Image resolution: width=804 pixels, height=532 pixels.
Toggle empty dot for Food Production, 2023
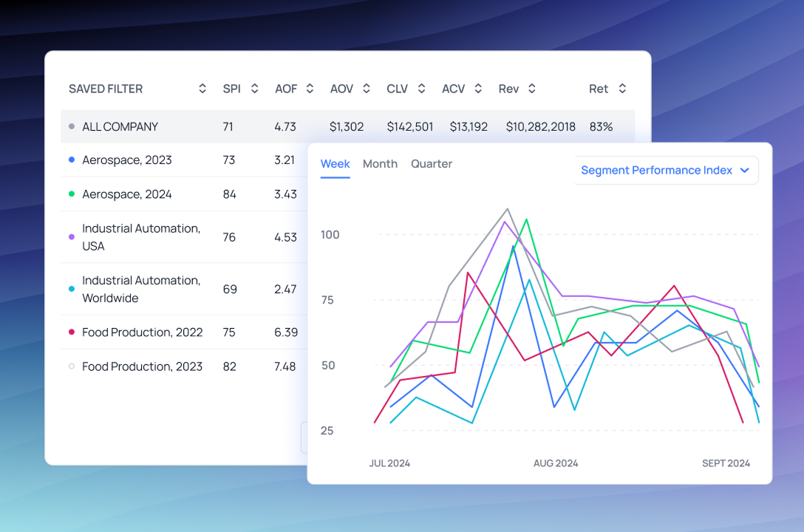72,366
